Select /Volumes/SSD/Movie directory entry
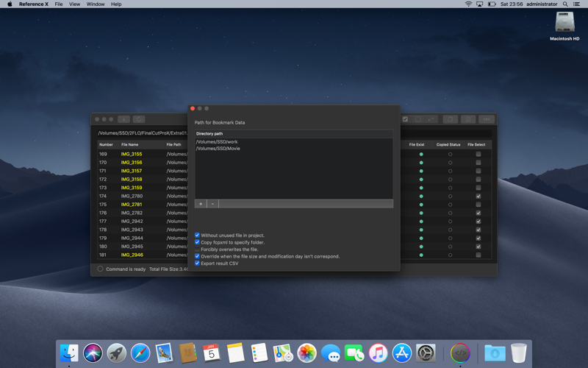 (218, 149)
